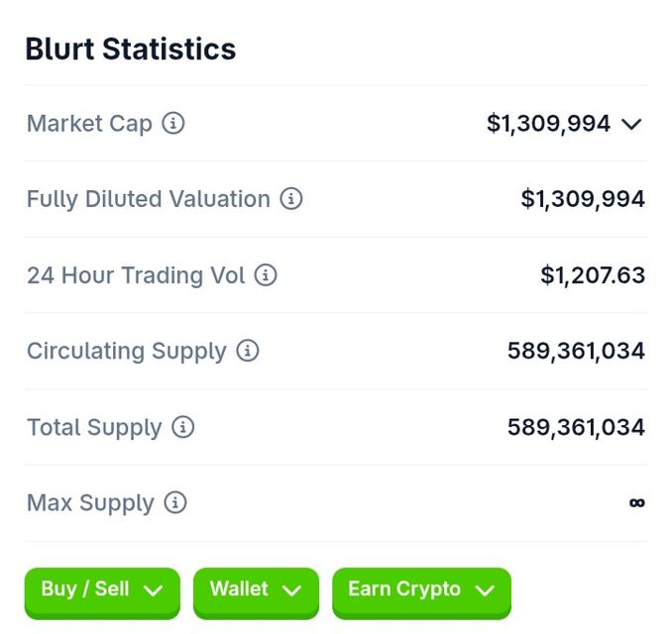Image resolution: width=672 pixels, height=634 pixels.
Task: Expand the Market Cap value chevron
Action: click(x=631, y=124)
